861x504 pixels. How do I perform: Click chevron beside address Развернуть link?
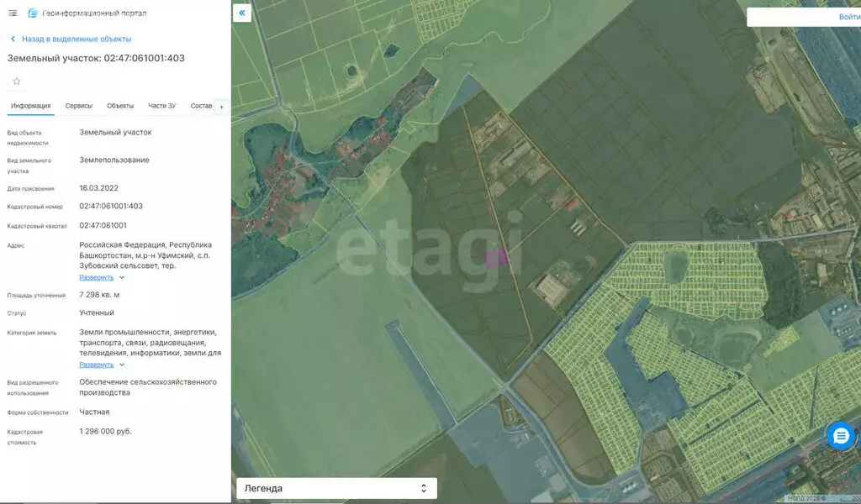point(122,277)
